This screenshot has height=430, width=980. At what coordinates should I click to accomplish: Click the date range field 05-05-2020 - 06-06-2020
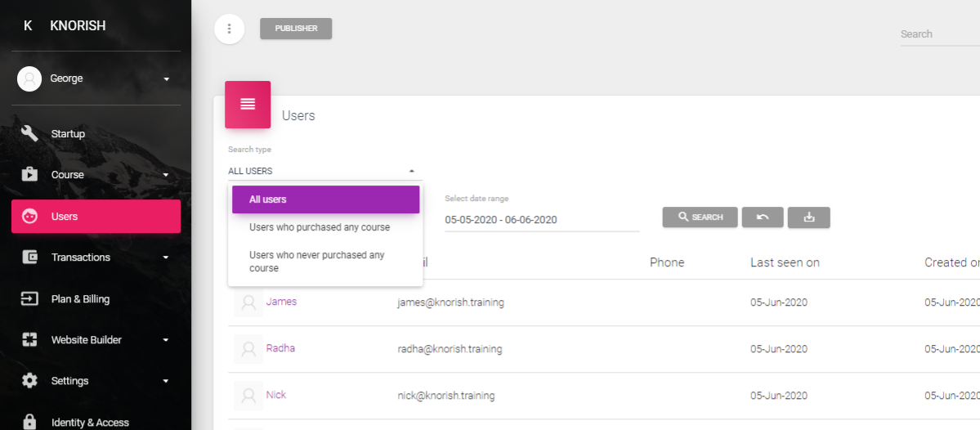tap(542, 220)
